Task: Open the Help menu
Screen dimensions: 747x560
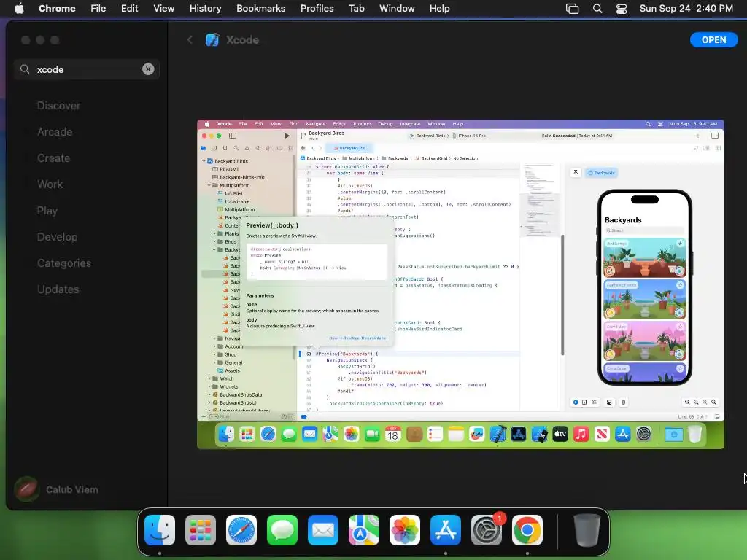Action: tap(439, 8)
